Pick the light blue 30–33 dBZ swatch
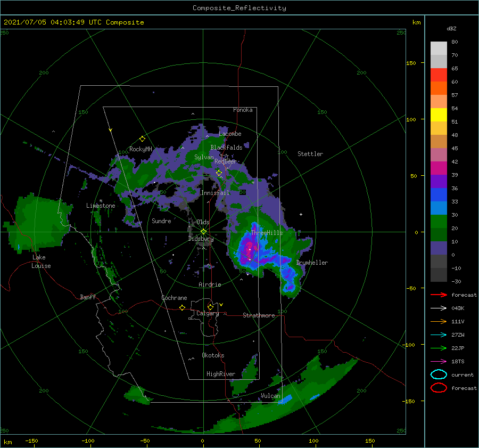This screenshot has width=479, height=448. [x=439, y=208]
